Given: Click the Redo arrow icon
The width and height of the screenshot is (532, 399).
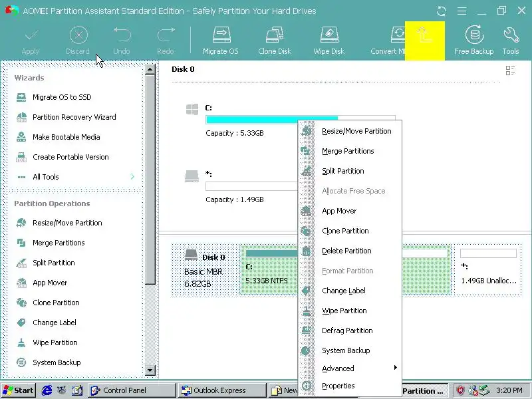Looking at the screenshot, I should [x=166, y=35].
